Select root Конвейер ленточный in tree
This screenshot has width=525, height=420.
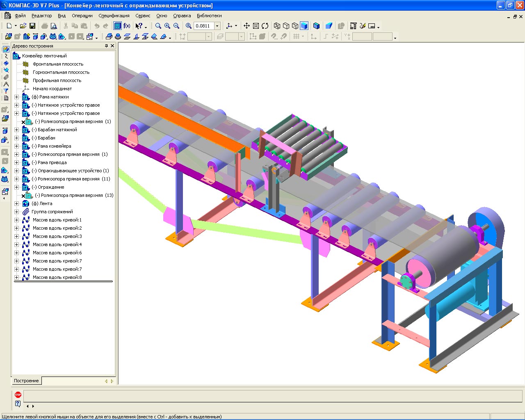[x=44, y=56]
